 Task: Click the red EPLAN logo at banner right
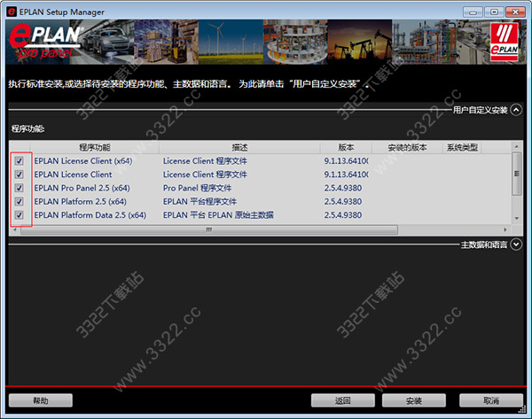505,42
